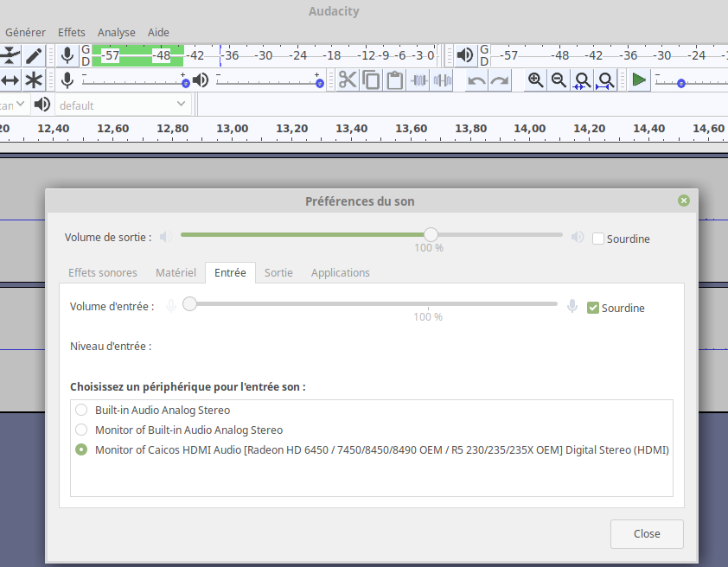
Task: Click the Volume de sortie slider handle
Action: [x=431, y=234]
